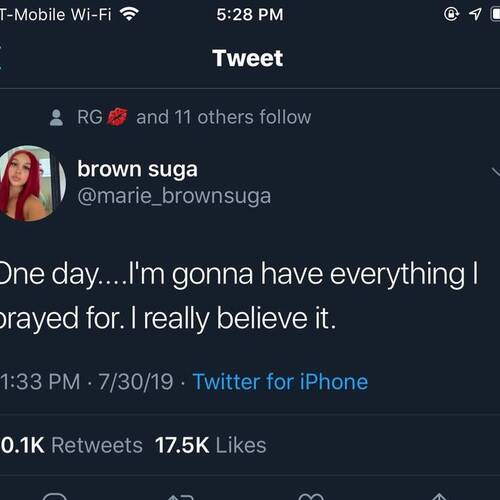Open the Twitter for iPhone link
Screen dimensions: 500x500
click(x=280, y=382)
